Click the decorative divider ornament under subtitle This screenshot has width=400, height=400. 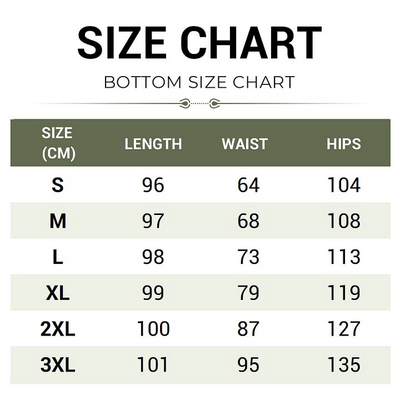pyautogui.click(x=200, y=103)
